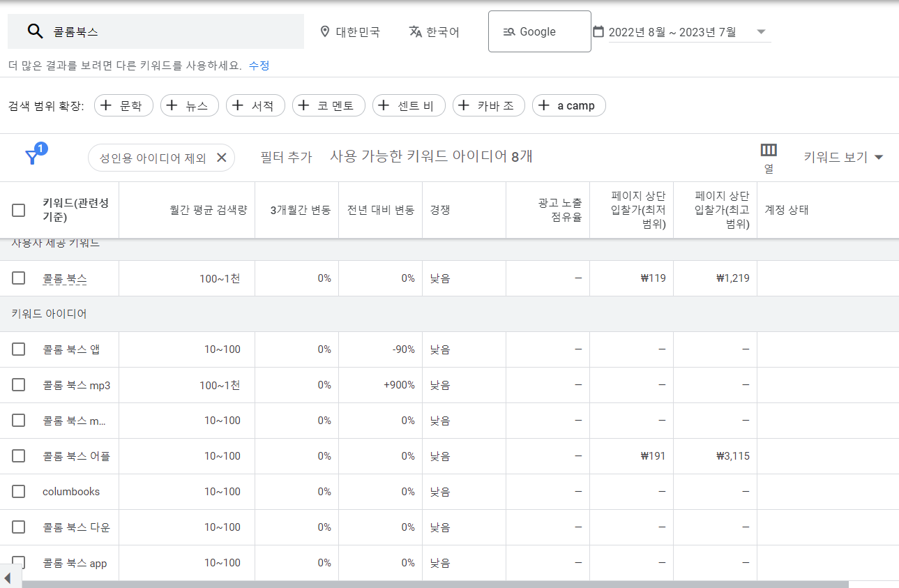Remove the 성인용 아이디어 제외 filter chip
Viewport: 899px width, 588px height.
[222, 158]
